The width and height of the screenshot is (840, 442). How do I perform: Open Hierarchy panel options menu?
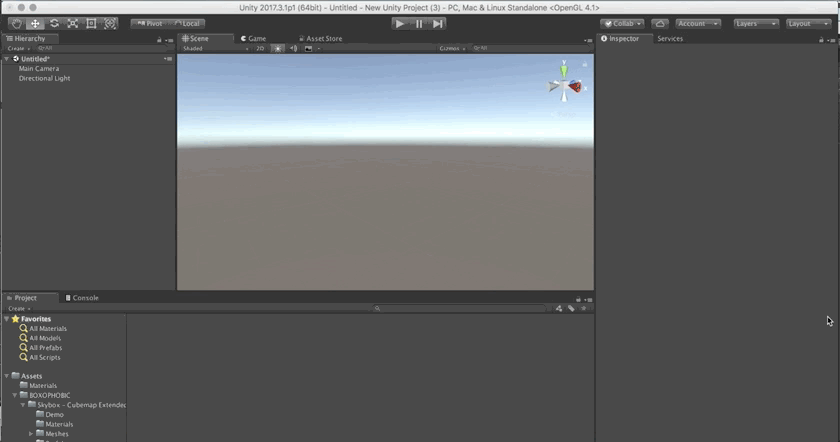169,40
